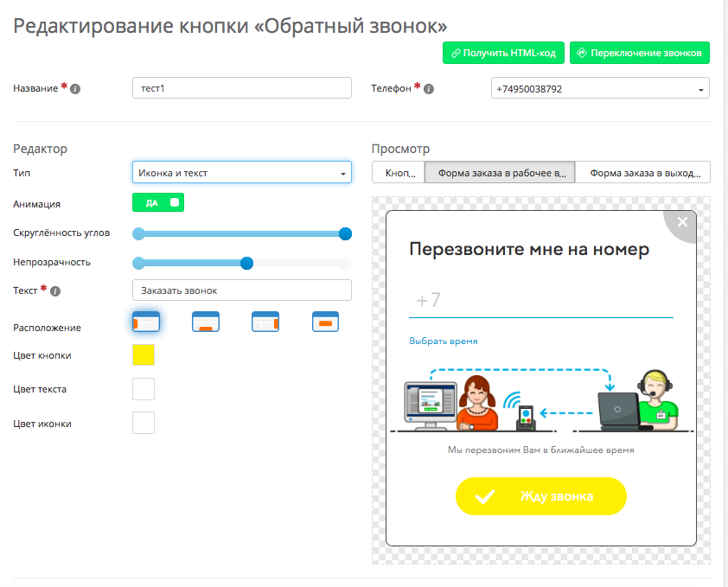The image size is (728, 587).
Task: Toggle the Анимация switch off
Action: point(158,202)
